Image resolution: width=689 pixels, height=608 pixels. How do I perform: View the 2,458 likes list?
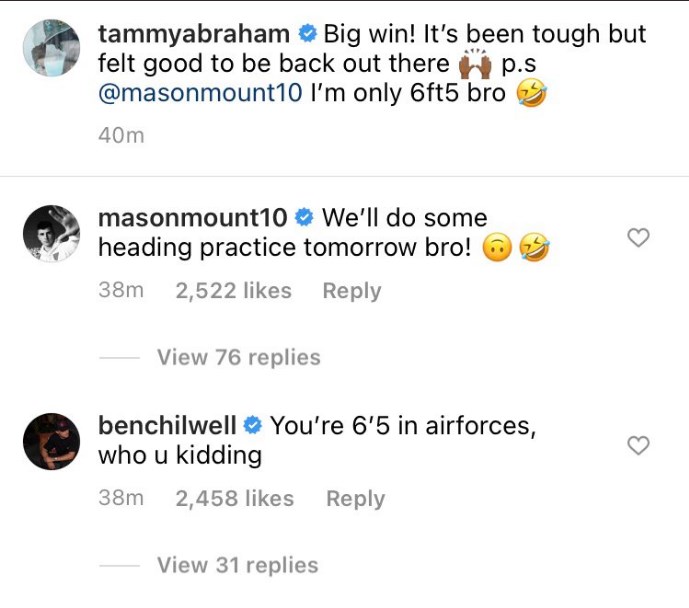235,499
